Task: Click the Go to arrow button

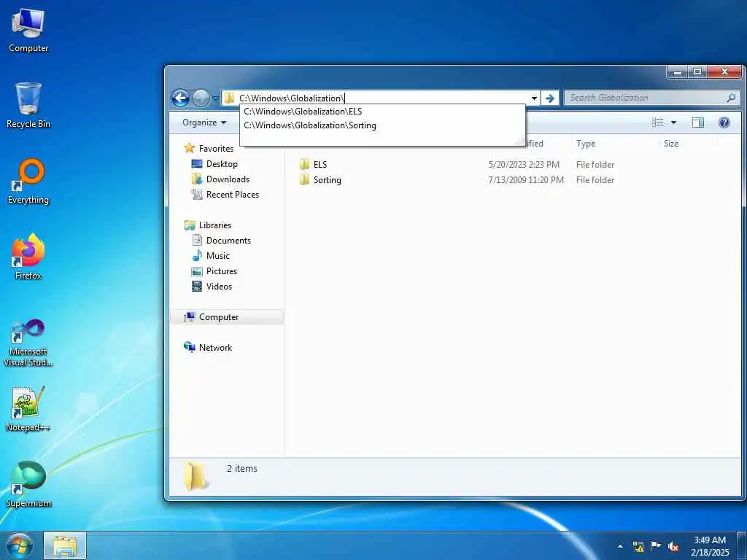Action: (550, 98)
